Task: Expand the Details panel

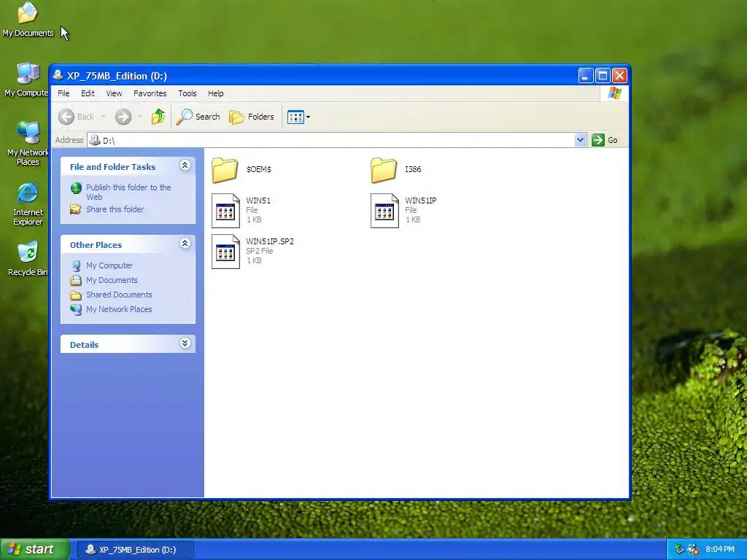Action: click(185, 343)
